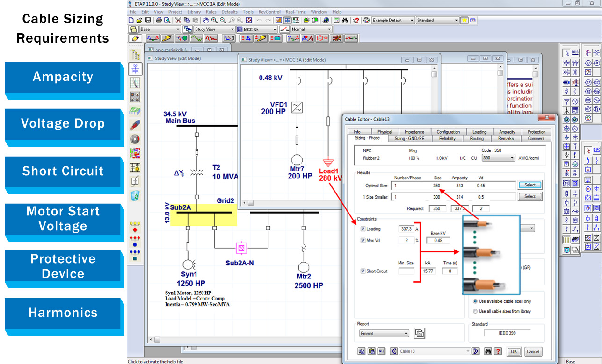Click the Max Vd percent field
Viewport: 602px width, 364px height.
coord(407,240)
